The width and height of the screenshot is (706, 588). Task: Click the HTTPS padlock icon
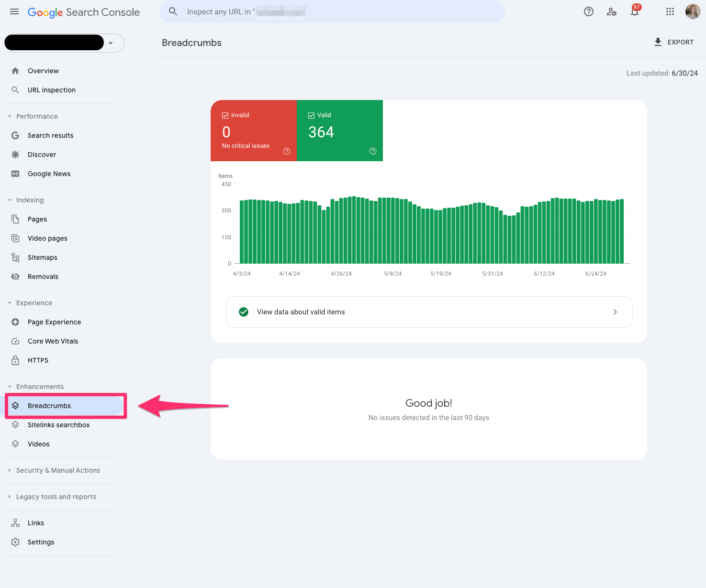pyautogui.click(x=15, y=360)
